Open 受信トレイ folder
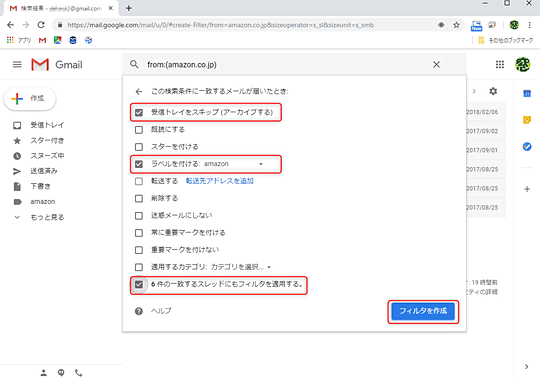Viewport: 540px width, 380px height. click(47, 125)
